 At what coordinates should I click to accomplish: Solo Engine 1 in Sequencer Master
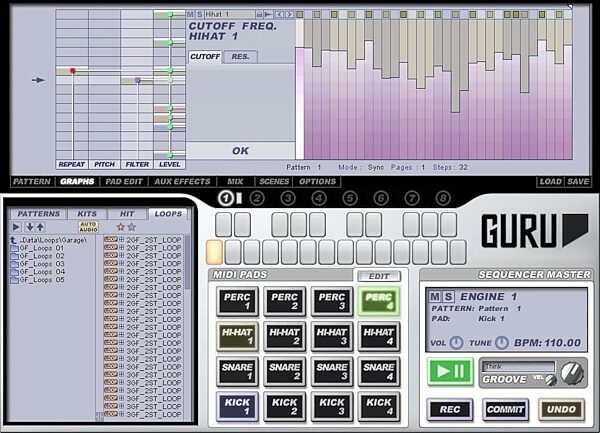[x=448, y=297]
